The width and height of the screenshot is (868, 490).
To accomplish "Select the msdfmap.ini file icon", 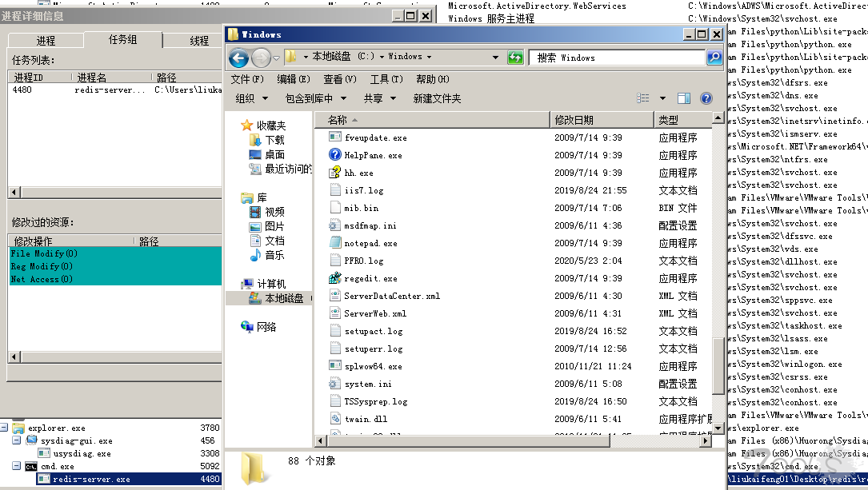I will pos(335,225).
